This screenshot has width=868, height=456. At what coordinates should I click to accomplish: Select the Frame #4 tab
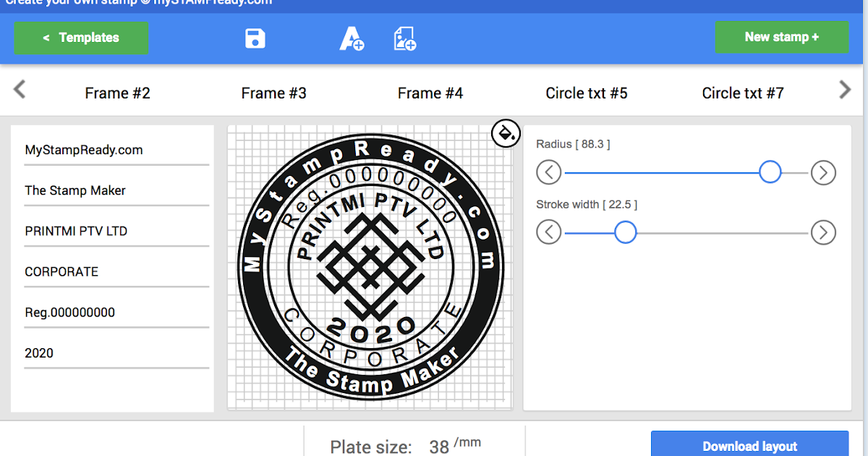pyautogui.click(x=430, y=93)
